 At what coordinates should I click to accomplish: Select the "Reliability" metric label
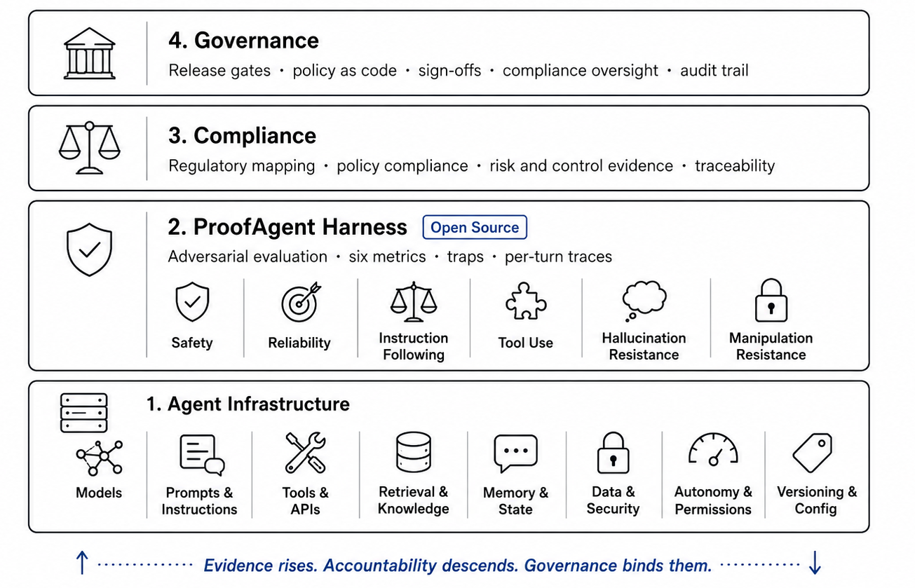299,343
